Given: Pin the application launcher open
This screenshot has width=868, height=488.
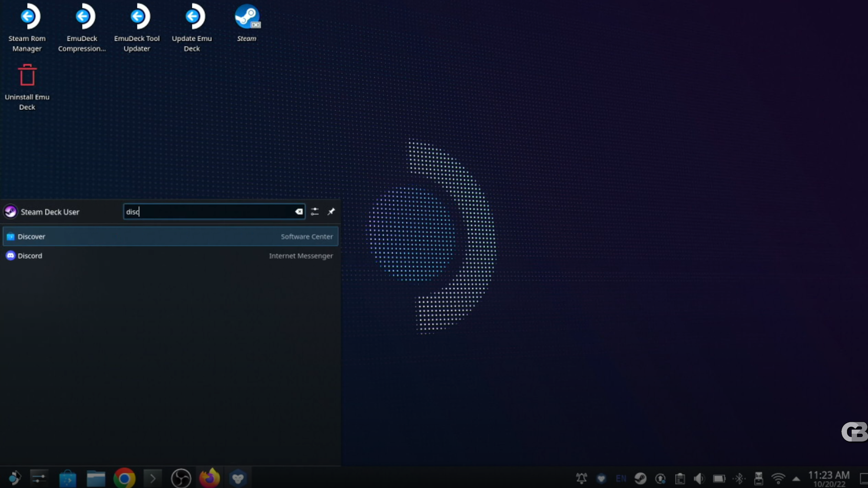Looking at the screenshot, I should 331,212.
